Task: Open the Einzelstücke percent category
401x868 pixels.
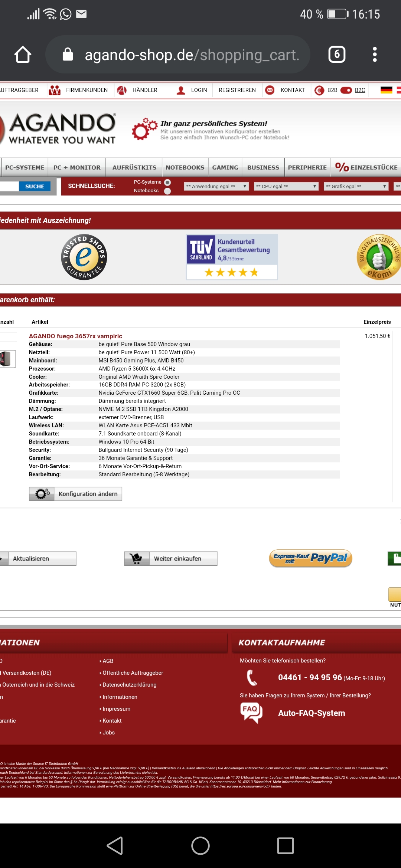Action: [x=366, y=167]
